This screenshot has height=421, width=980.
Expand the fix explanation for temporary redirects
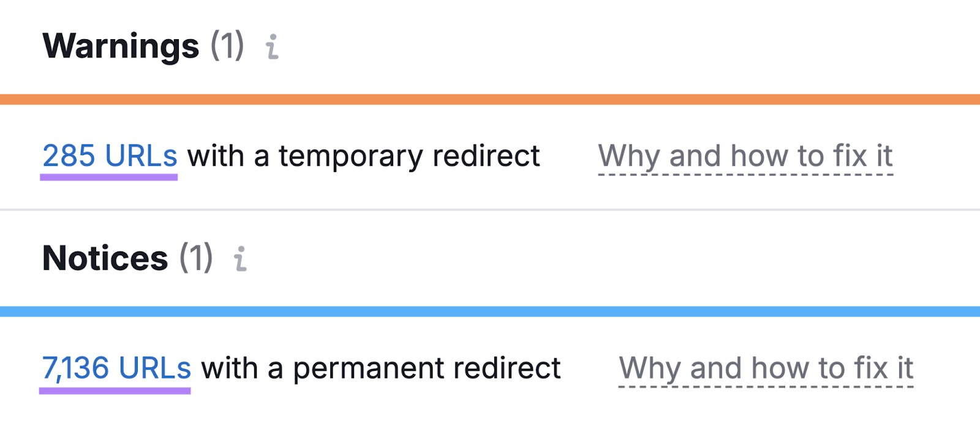(746, 155)
